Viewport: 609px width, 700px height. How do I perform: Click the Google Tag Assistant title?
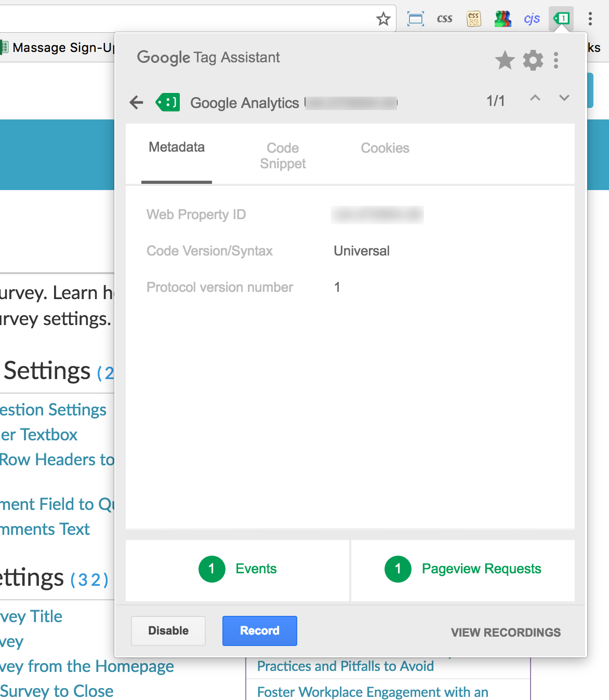pos(208,57)
